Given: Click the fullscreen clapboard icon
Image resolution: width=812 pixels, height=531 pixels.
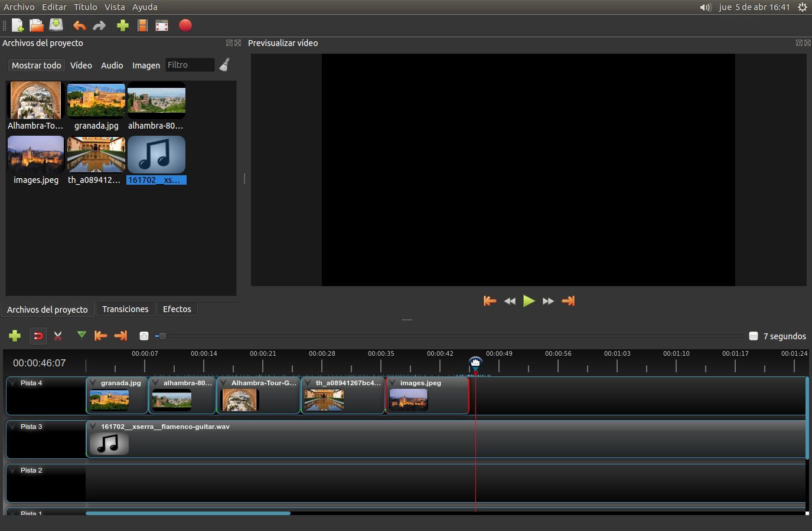Looking at the screenshot, I should pos(162,25).
